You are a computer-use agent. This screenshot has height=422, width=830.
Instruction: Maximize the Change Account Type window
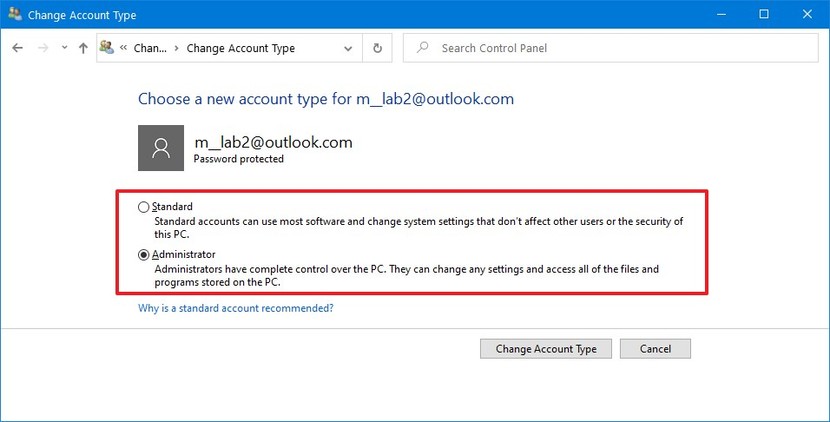click(x=764, y=14)
